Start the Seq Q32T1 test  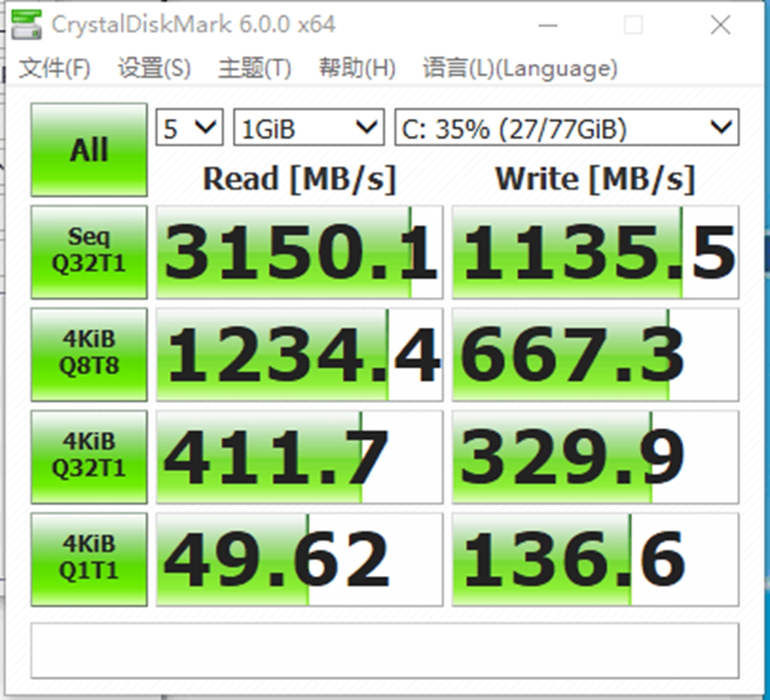89,252
